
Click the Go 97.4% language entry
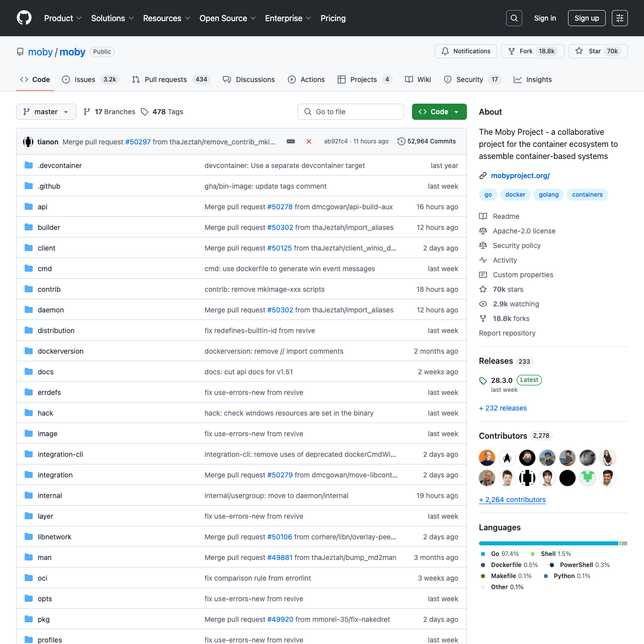[x=500, y=554]
